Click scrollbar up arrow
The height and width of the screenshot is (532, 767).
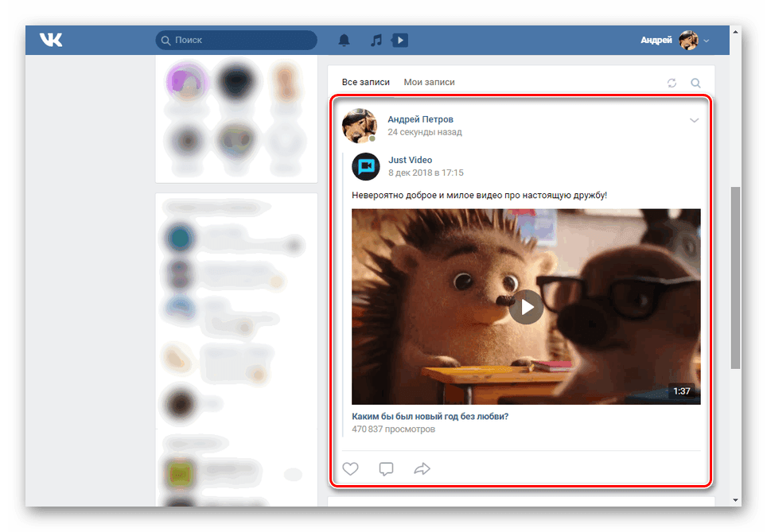click(735, 31)
